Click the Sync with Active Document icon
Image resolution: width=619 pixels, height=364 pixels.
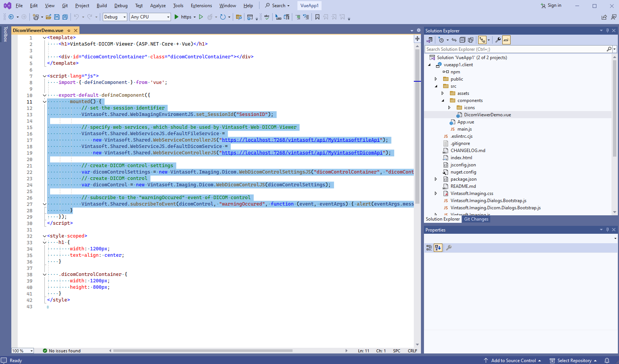[454, 40]
